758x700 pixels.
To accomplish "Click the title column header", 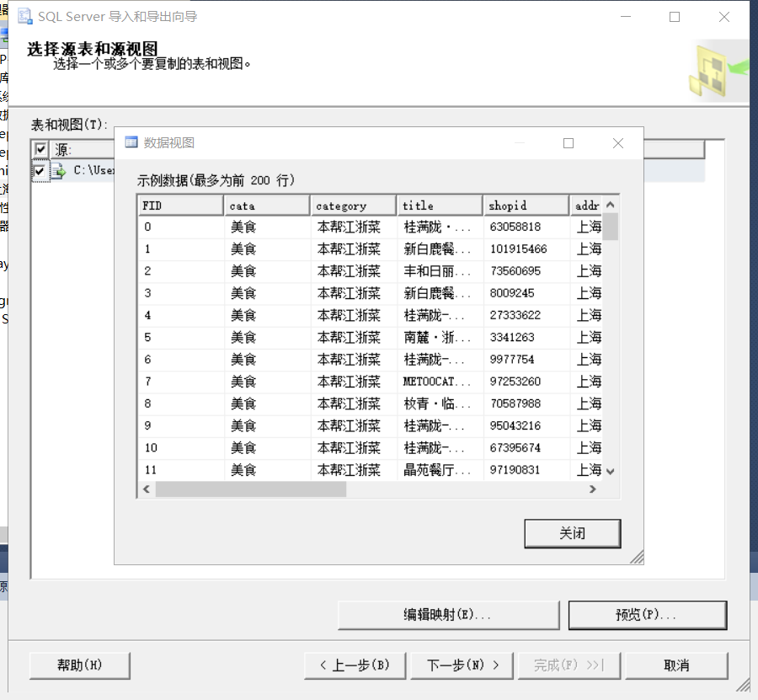I will pyautogui.click(x=440, y=206).
